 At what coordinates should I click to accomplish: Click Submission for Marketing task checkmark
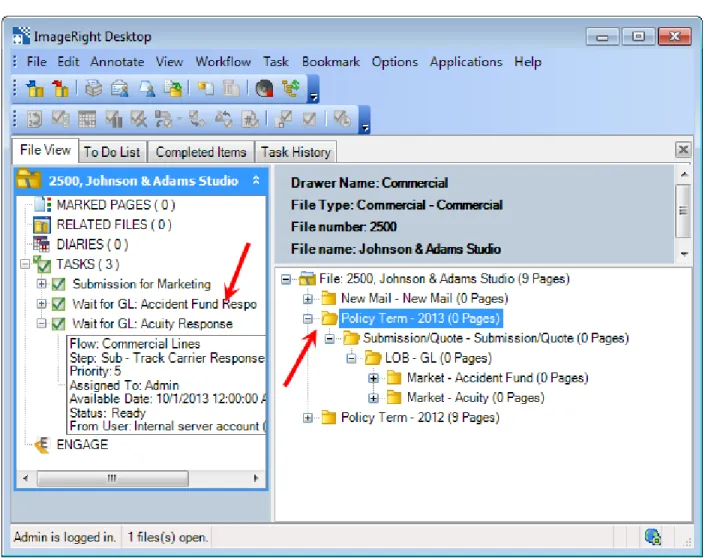click(58, 284)
